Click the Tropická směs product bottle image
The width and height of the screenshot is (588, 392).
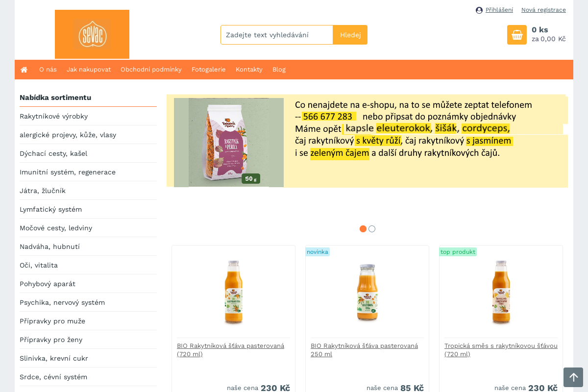click(501, 293)
